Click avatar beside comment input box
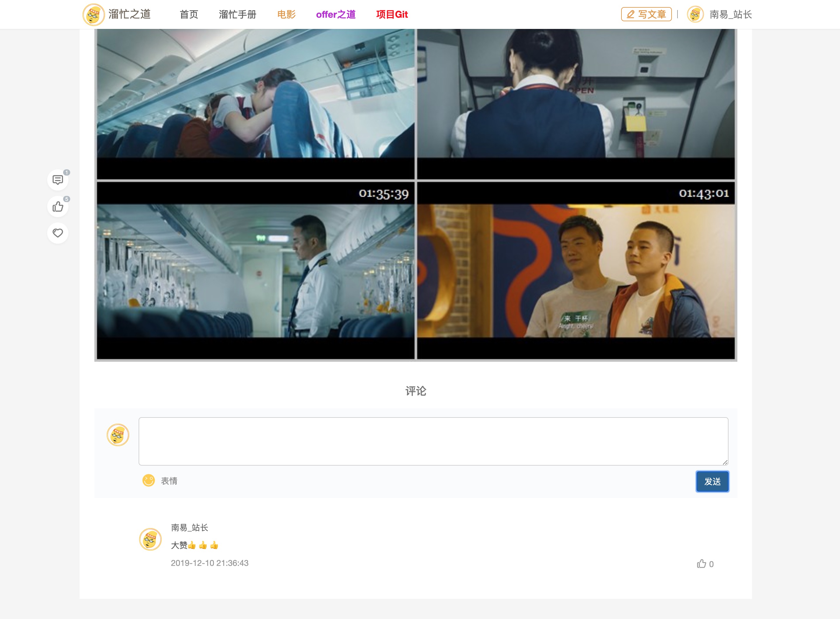 pos(118,435)
